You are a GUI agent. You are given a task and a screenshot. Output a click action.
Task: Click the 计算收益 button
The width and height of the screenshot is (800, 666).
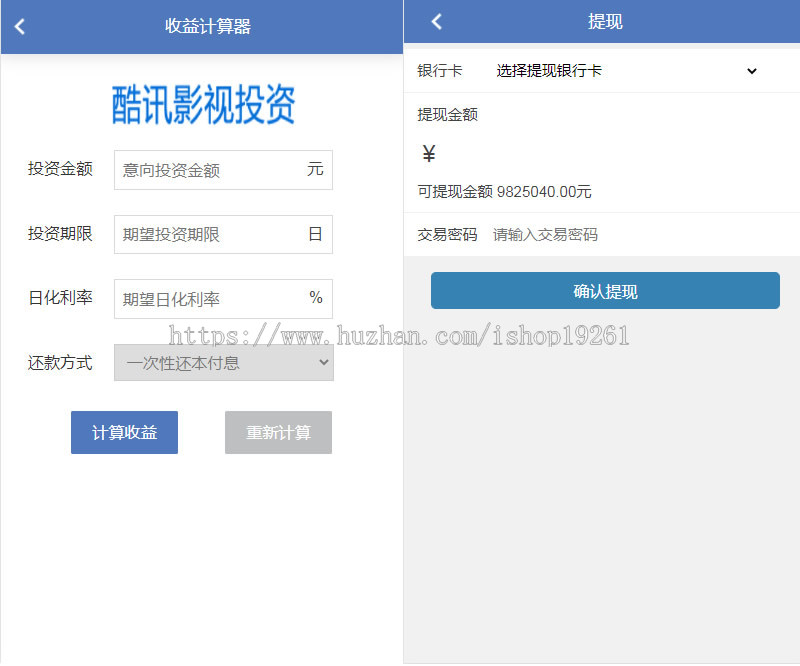(124, 432)
